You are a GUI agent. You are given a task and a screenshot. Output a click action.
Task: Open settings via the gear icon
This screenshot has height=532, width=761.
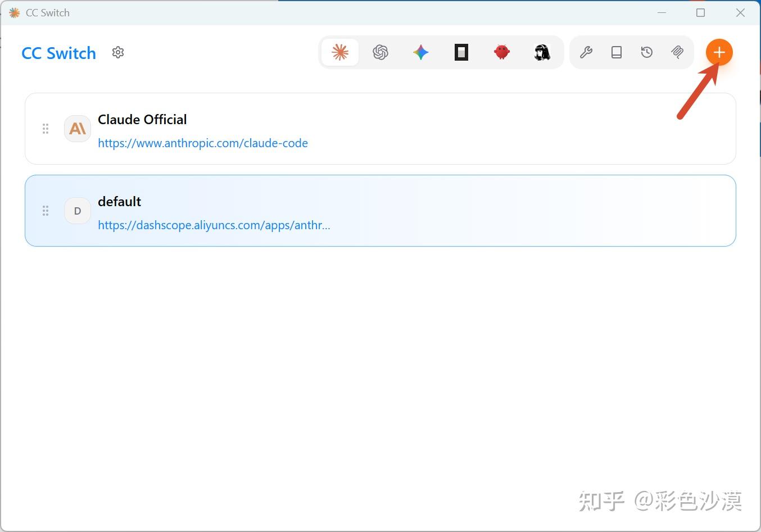coord(118,52)
